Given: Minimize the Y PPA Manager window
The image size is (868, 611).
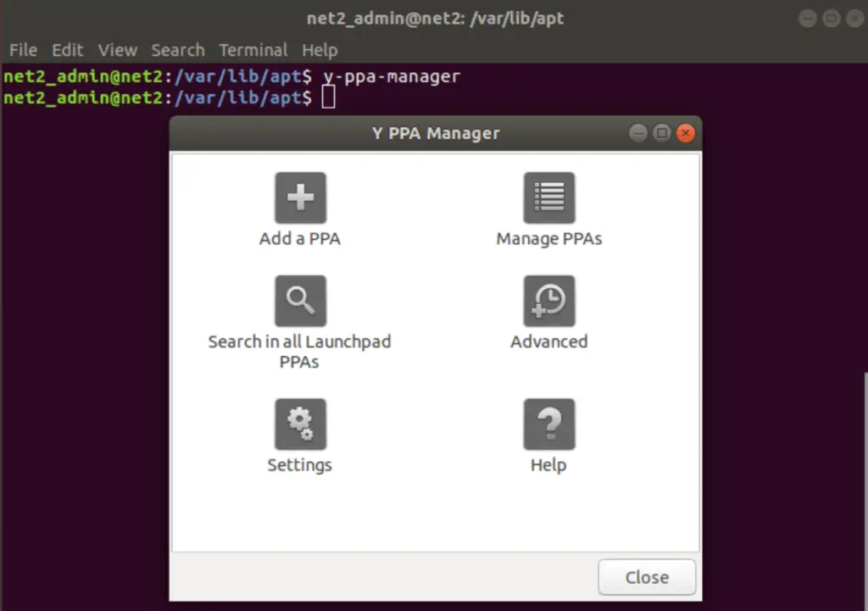Looking at the screenshot, I should (638, 133).
